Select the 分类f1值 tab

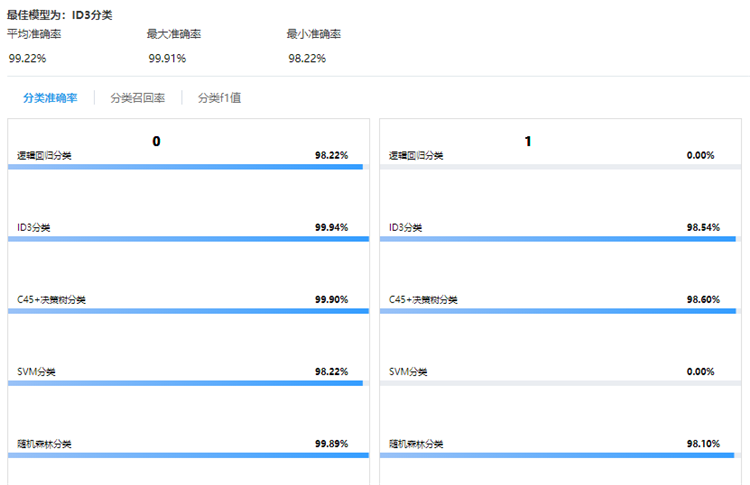coord(219,98)
